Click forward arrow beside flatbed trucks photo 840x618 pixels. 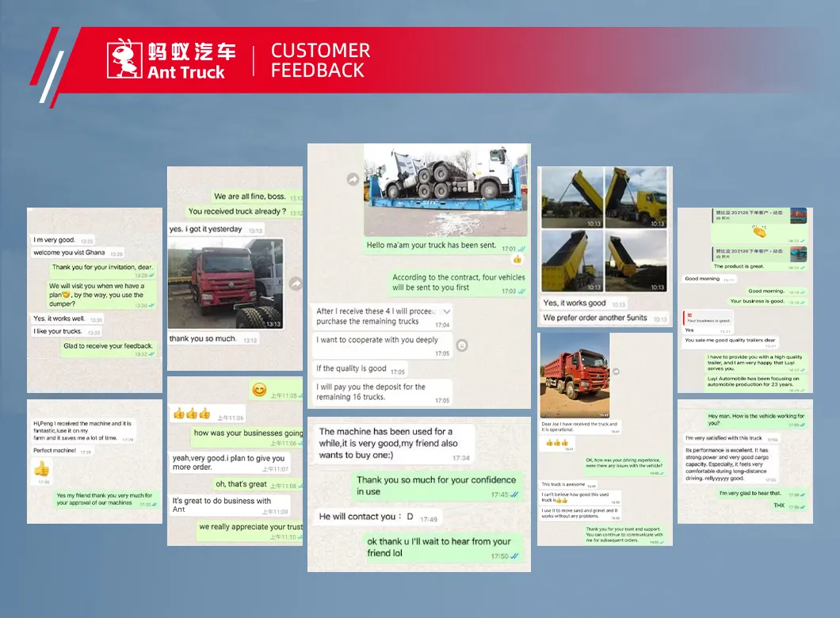pyautogui.click(x=353, y=180)
